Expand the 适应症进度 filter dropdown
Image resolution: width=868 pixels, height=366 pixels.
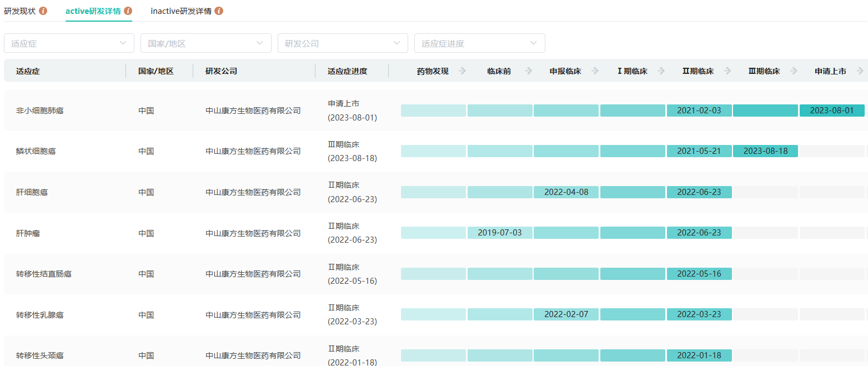(479, 43)
